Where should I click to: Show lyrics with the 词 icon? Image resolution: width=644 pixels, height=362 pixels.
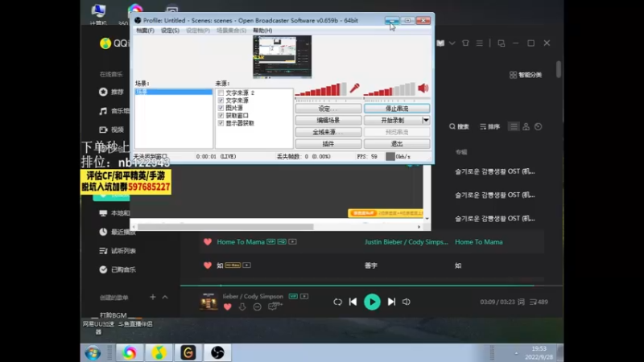(x=521, y=302)
